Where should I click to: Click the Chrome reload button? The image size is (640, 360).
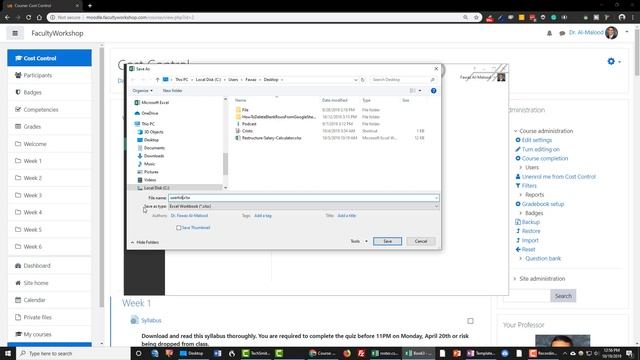coord(29,17)
